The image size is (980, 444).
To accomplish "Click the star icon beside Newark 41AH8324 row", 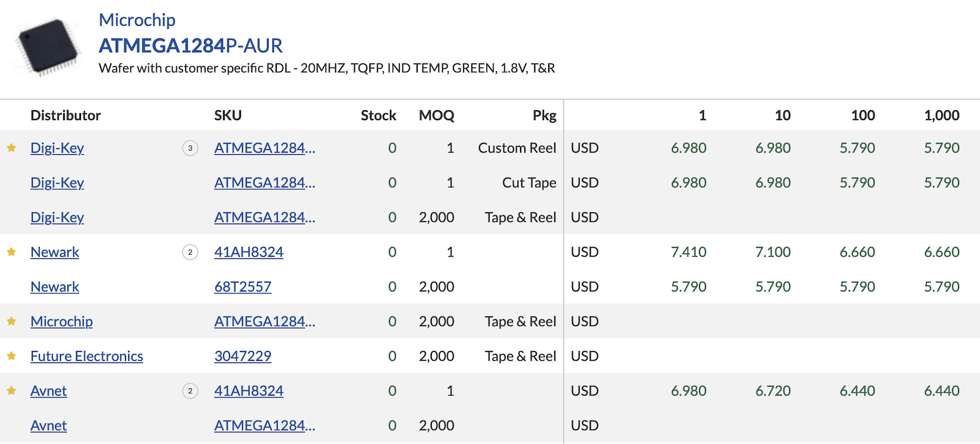I will (11, 252).
